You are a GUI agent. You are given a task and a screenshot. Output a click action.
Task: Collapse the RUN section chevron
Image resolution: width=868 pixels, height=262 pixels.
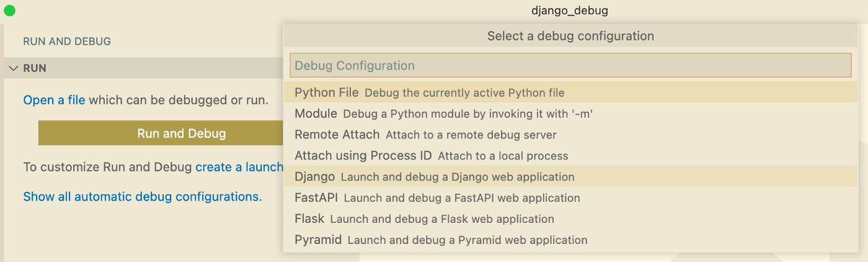pyautogui.click(x=13, y=68)
